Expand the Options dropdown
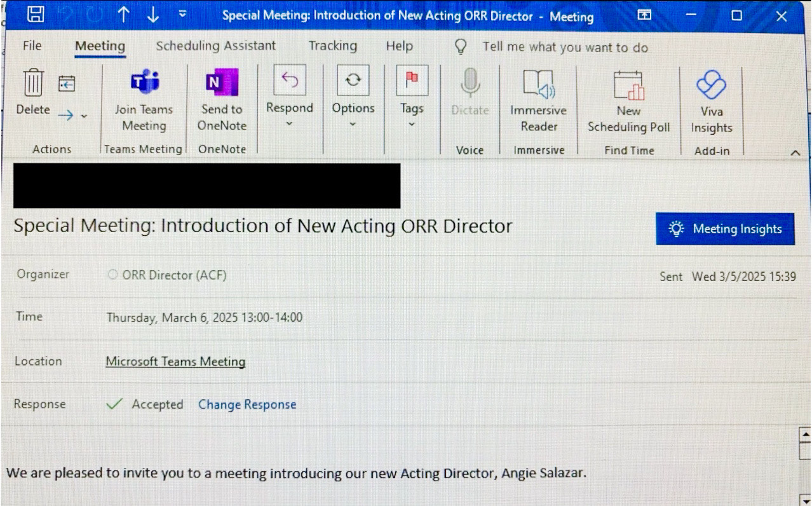 pyautogui.click(x=353, y=123)
